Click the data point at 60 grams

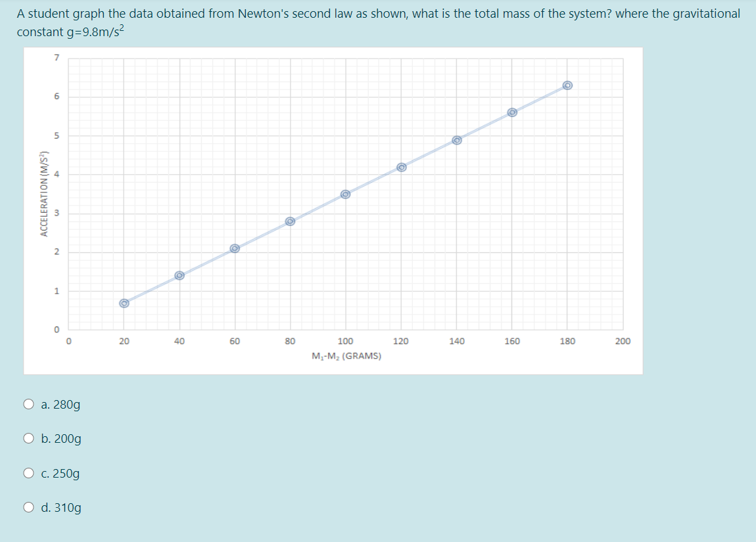pyautogui.click(x=235, y=248)
